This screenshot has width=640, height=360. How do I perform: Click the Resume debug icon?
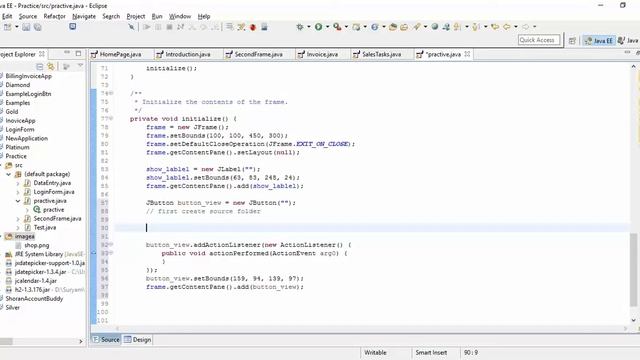[147, 27]
